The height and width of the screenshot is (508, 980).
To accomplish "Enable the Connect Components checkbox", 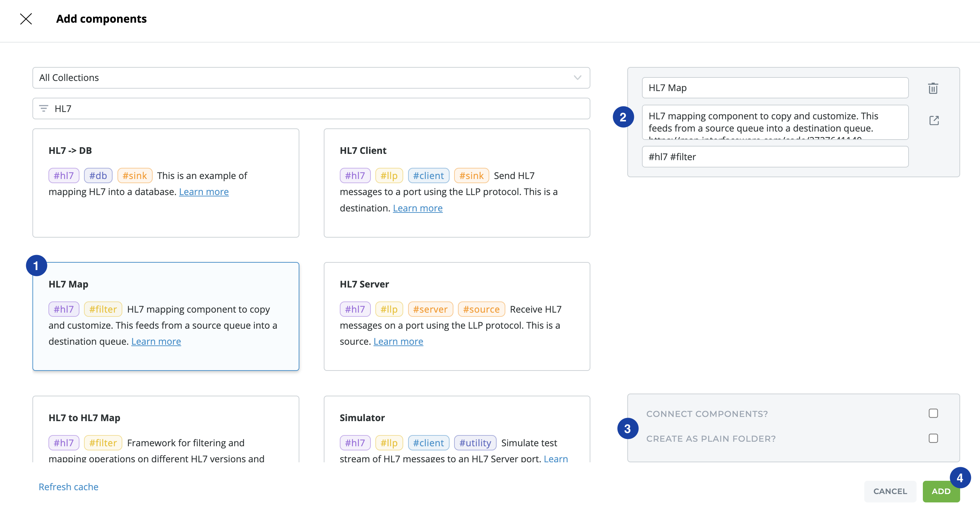I will (x=933, y=413).
